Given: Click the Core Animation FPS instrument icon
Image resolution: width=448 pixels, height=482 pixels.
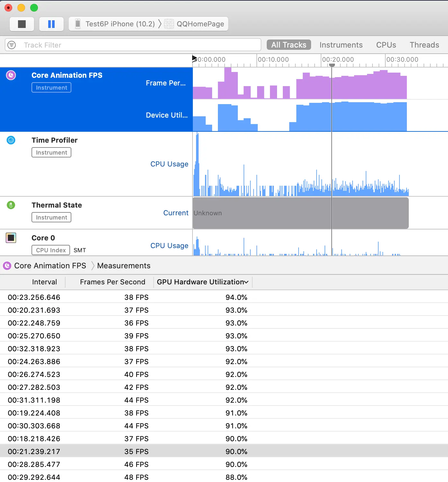Looking at the screenshot, I should (x=11, y=75).
